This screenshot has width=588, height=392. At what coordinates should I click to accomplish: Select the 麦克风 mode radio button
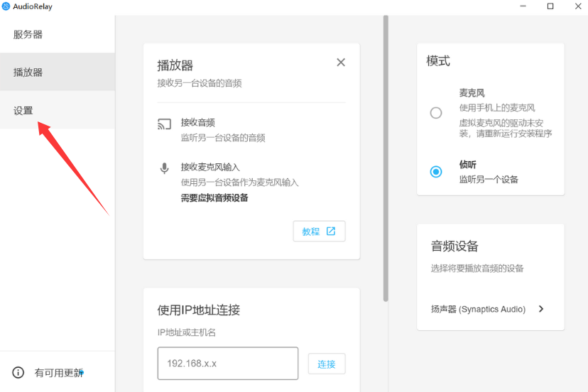click(436, 112)
